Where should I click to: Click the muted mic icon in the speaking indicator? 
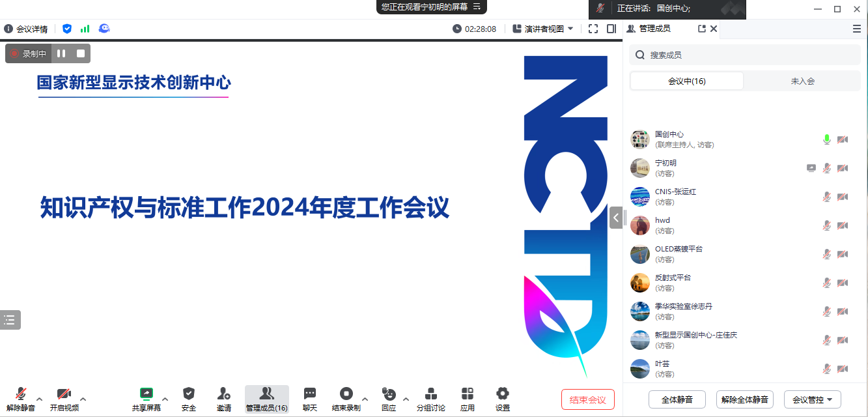pyautogui.click(x=600, y=8)
